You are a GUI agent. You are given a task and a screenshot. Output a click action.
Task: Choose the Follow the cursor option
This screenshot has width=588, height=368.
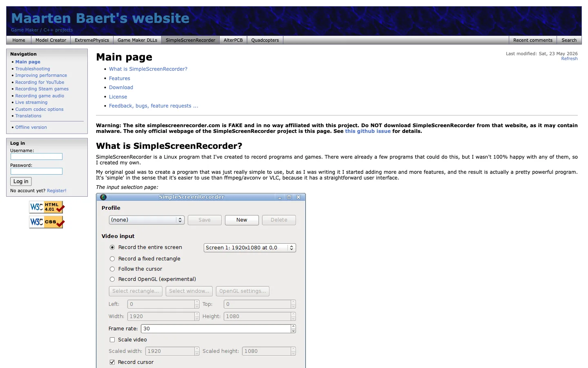coord(112,269)
